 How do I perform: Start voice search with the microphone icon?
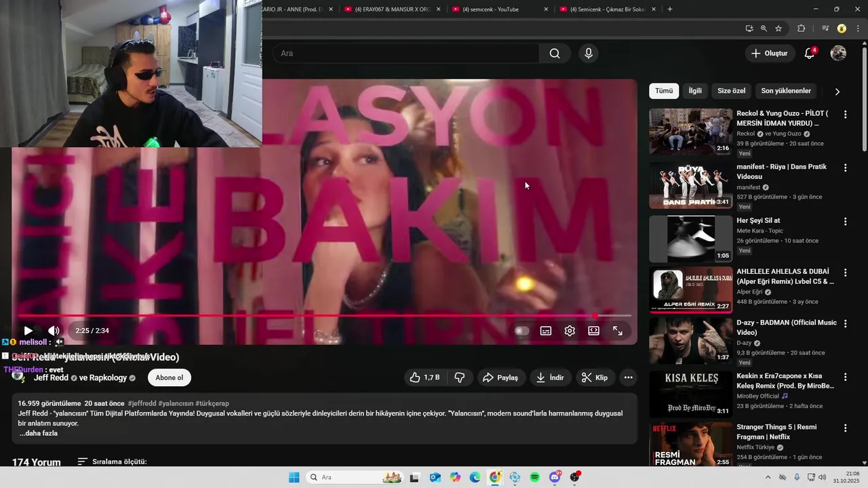[589, 54]
